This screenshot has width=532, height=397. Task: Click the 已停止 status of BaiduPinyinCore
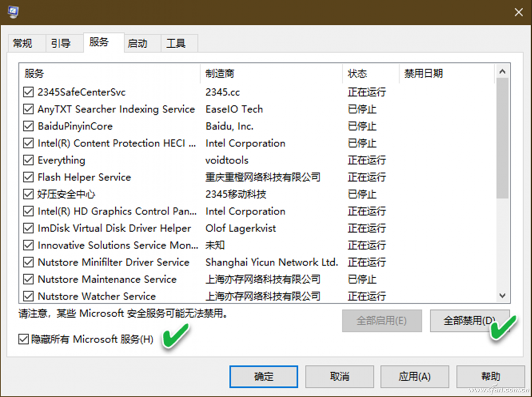click(x=362, y=126)
